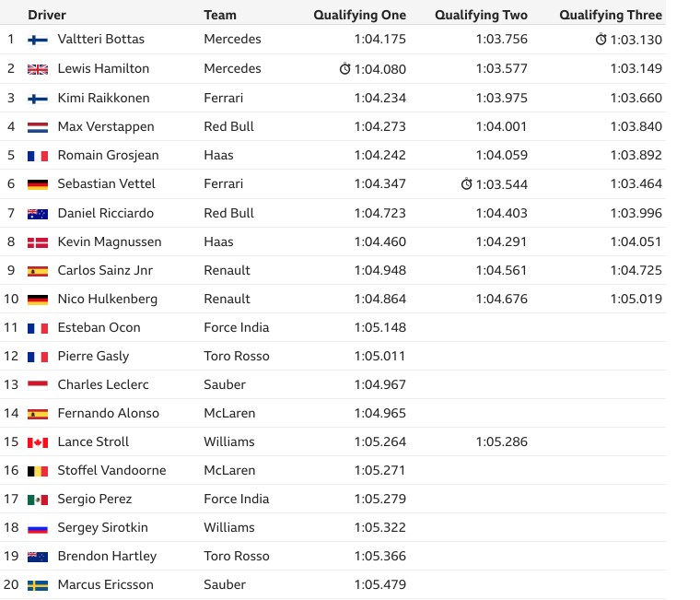This screenshot has width=700, height=600.
Task: Click the Dutch flag next to Max Verstappen
Action: pyautogui.click(x=38, y=127)
